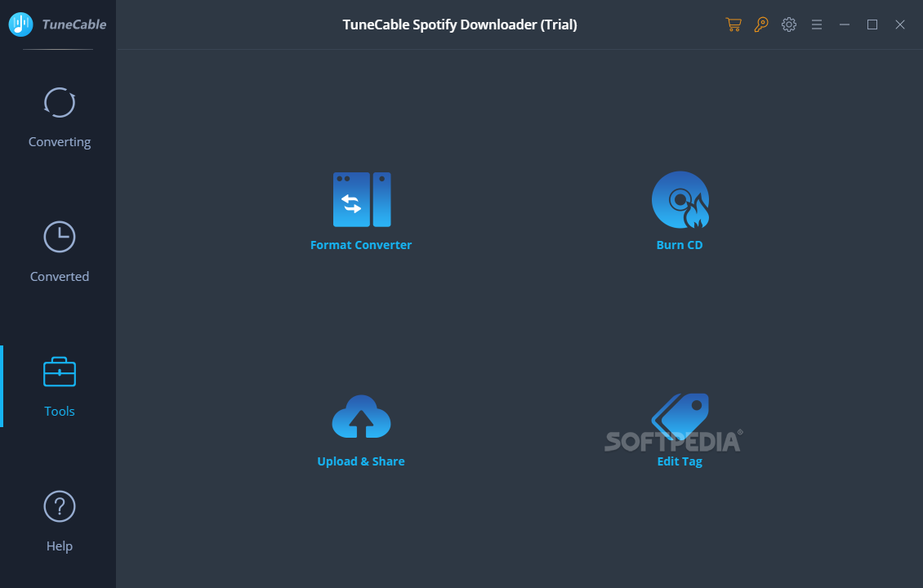Open the Upload & Share cloud icon
Image resolution: width=923 pixels, height=588 pixels.
(361, 416)
